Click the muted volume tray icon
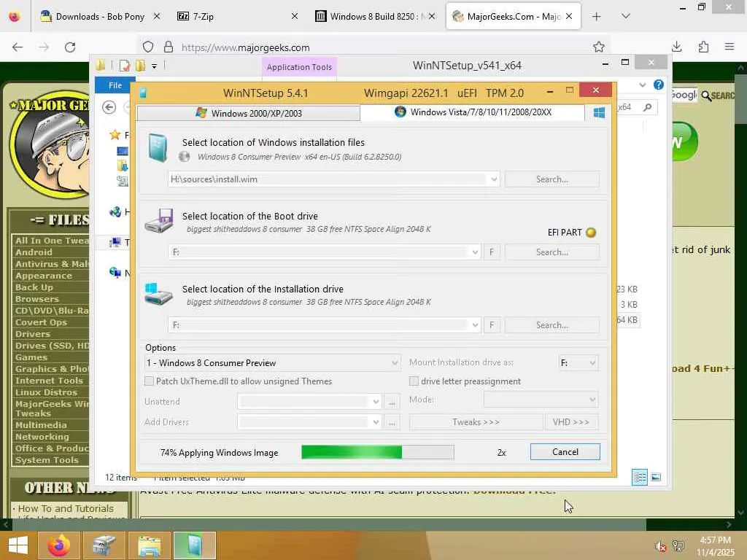The image size is (747, 560). tap(660, 547)
